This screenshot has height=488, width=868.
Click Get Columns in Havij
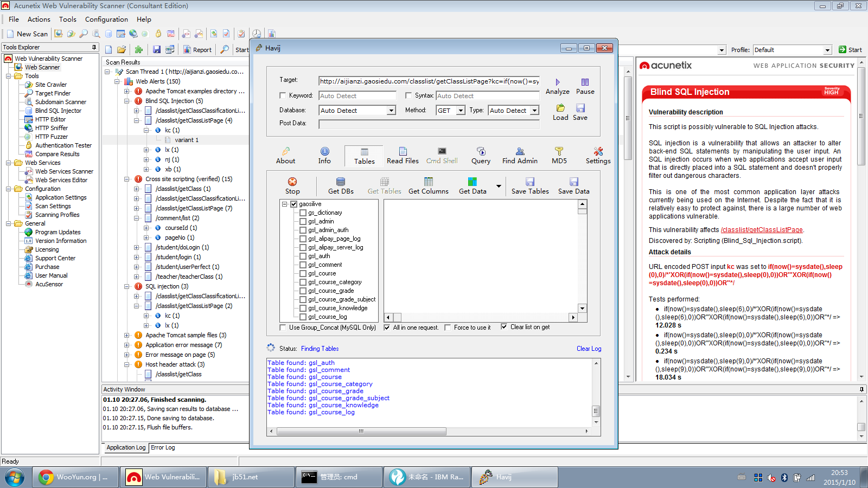click(429, 186)
